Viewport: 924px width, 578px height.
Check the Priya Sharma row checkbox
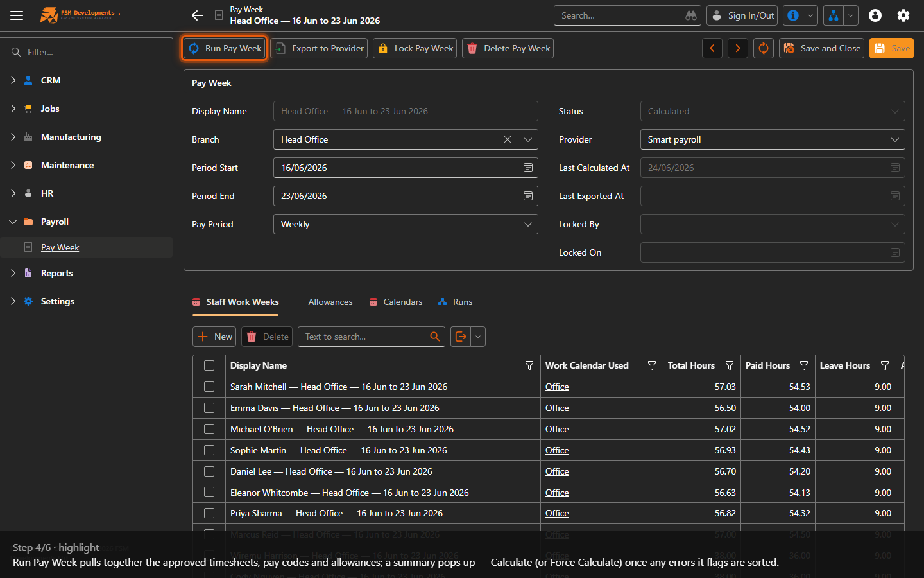click(x=209, y=513)
